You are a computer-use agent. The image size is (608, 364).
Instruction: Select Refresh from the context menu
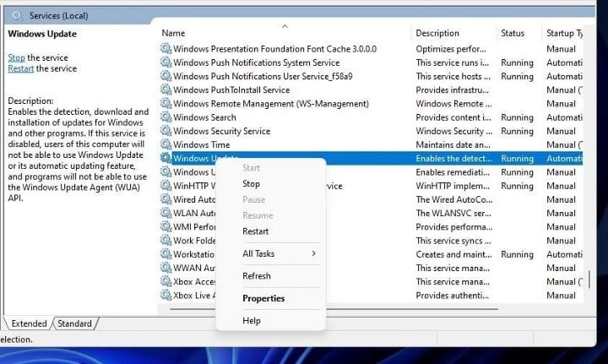click(x=257, y=276)
